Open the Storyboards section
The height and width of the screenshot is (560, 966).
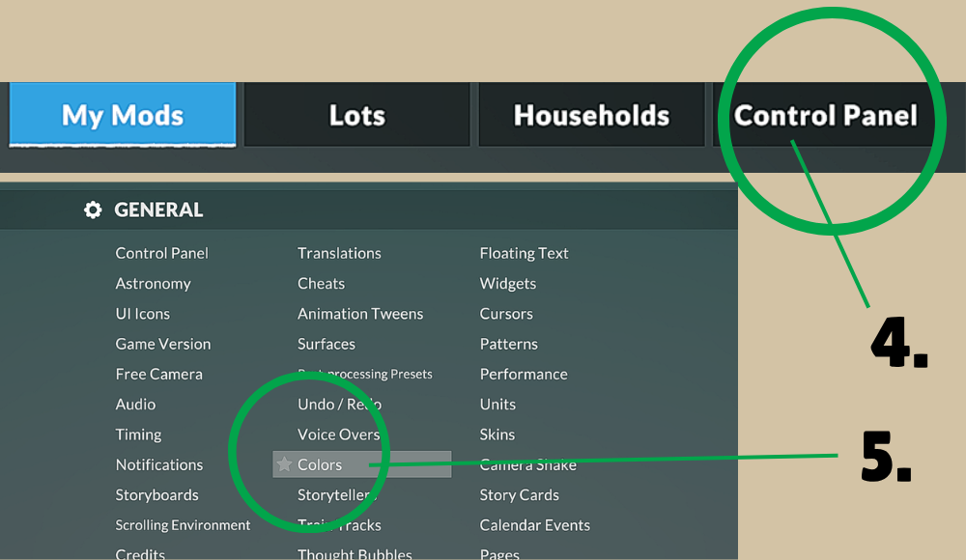tap(157, 494)
